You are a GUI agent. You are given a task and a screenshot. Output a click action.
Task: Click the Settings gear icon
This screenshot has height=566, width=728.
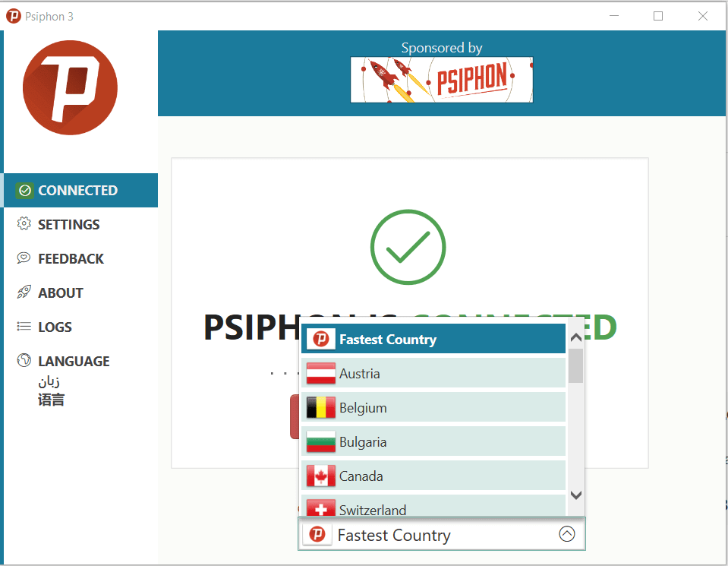point(24,224)
